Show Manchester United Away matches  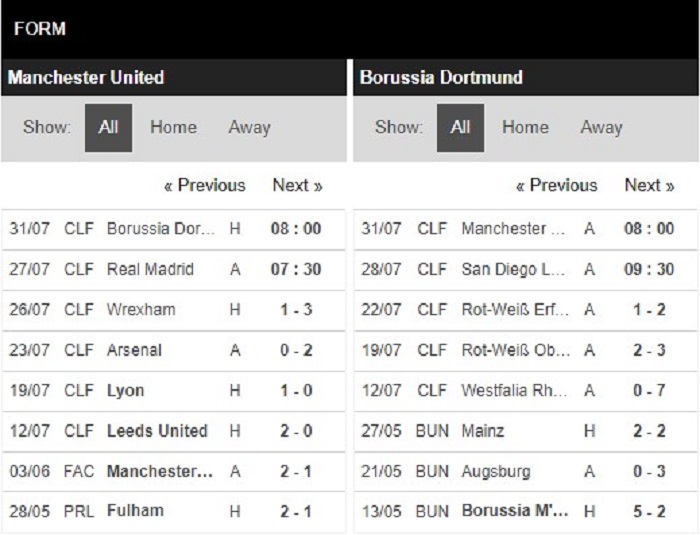click(250, 128)
